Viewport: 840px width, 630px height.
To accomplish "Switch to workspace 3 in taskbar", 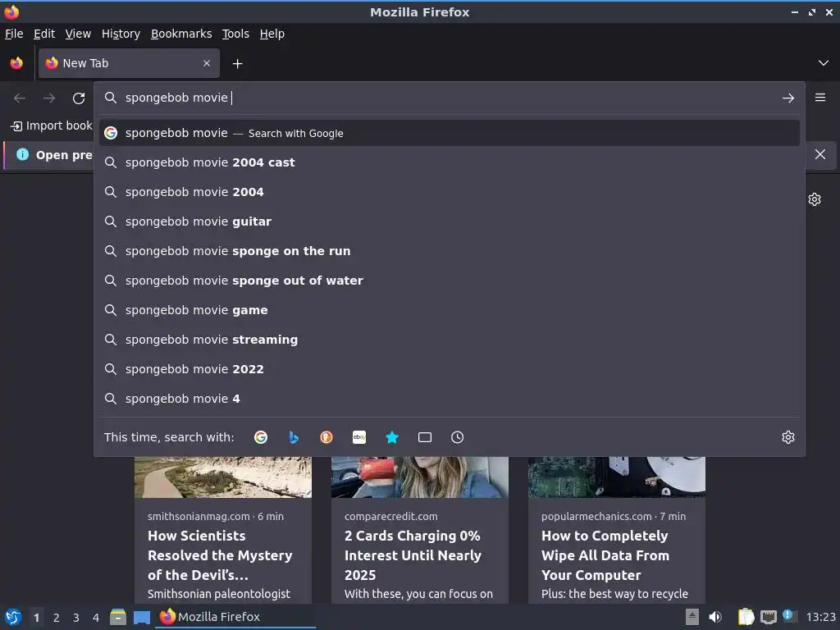I will pos(76,618).
